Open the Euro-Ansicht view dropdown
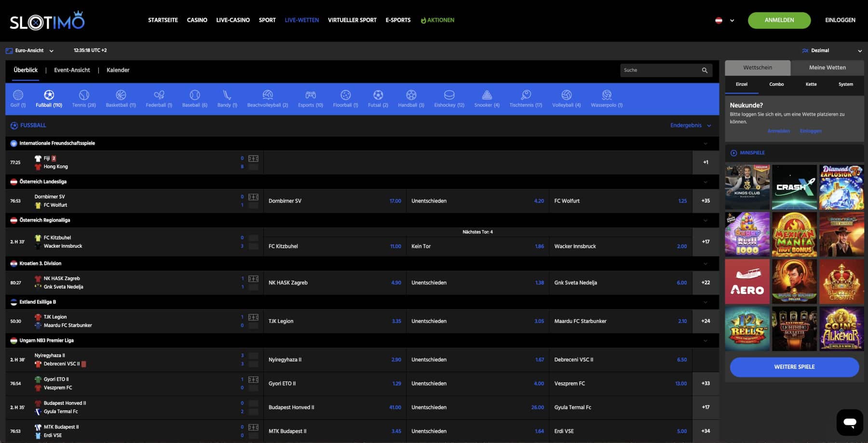The image size is (868, 443). [x=29, y=51]
